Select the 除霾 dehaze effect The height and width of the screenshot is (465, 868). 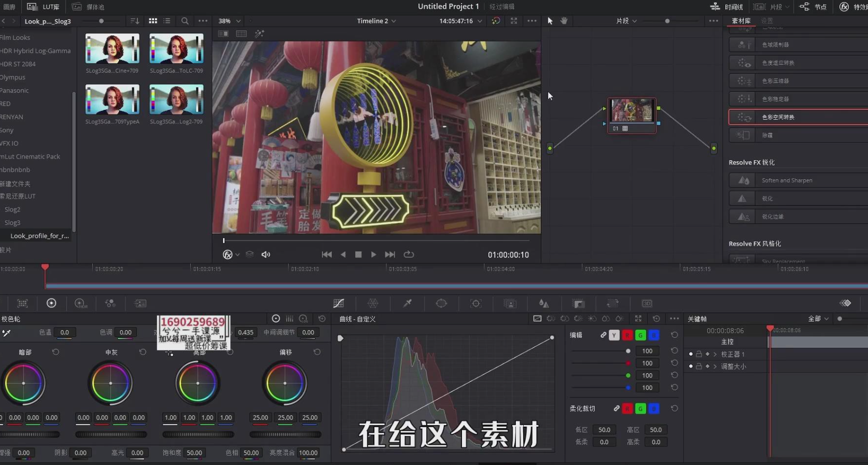[x=799, y=135]
